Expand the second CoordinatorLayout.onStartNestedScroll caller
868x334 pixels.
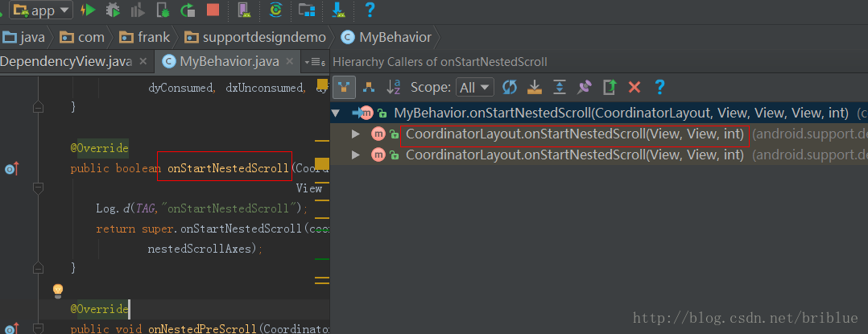[x=357, y=155]
